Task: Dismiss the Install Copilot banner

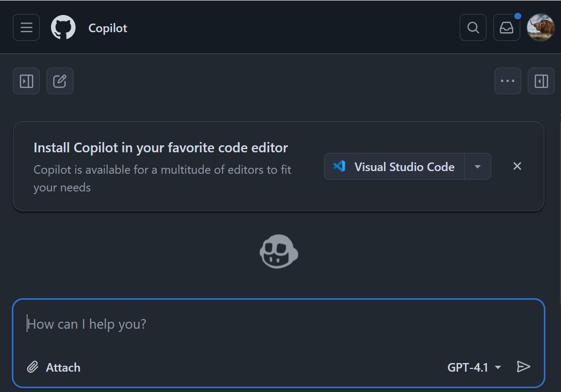Action: click(x=517, y=166)
